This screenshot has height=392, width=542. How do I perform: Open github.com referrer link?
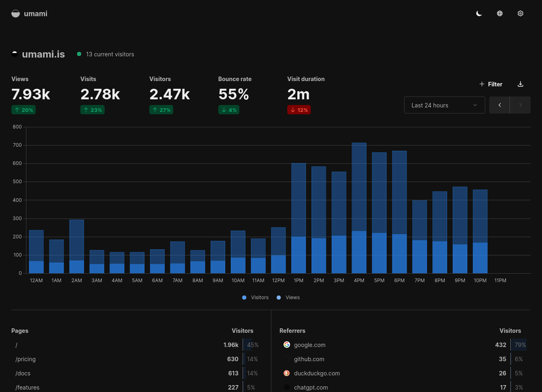(x=309, y=359)
